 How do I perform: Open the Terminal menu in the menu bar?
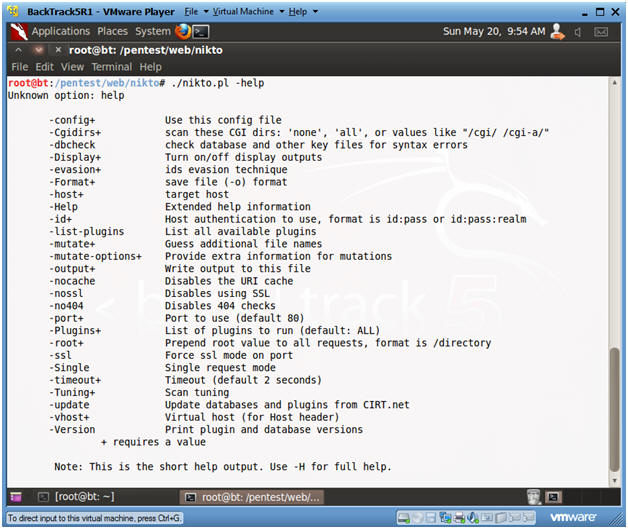[112, 67]
